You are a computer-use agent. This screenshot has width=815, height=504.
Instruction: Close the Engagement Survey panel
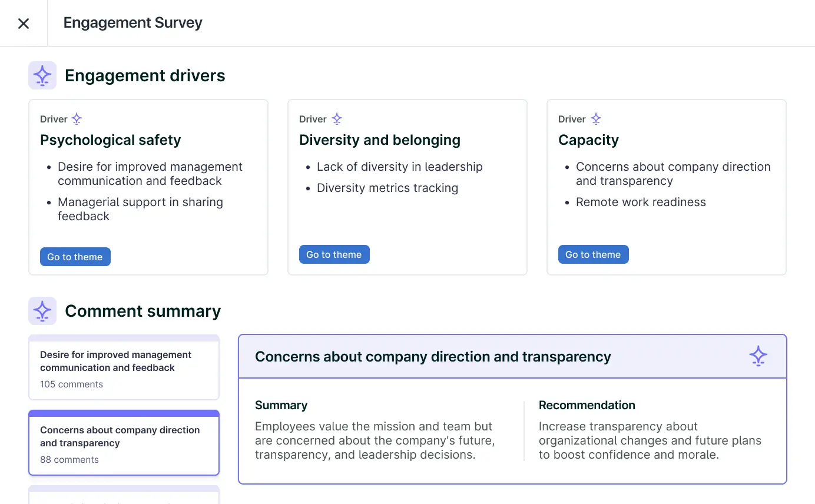23,23
